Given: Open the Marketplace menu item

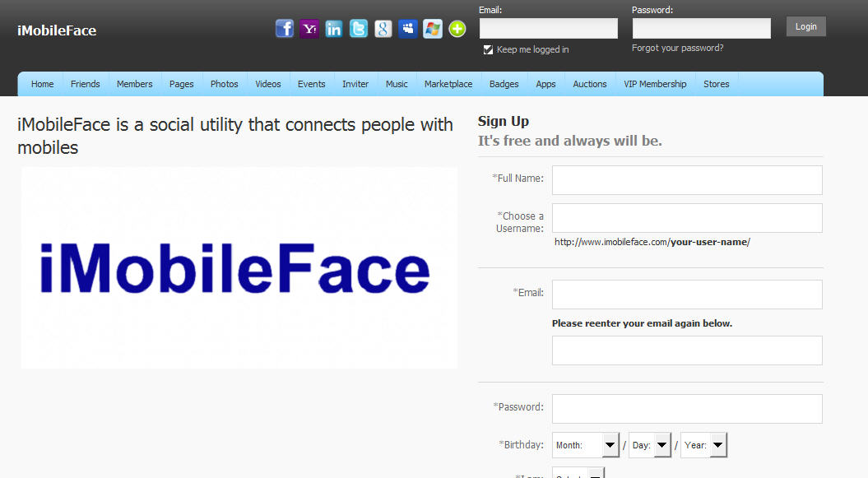Looking at the screenshot, I should (x=448, y=84).
